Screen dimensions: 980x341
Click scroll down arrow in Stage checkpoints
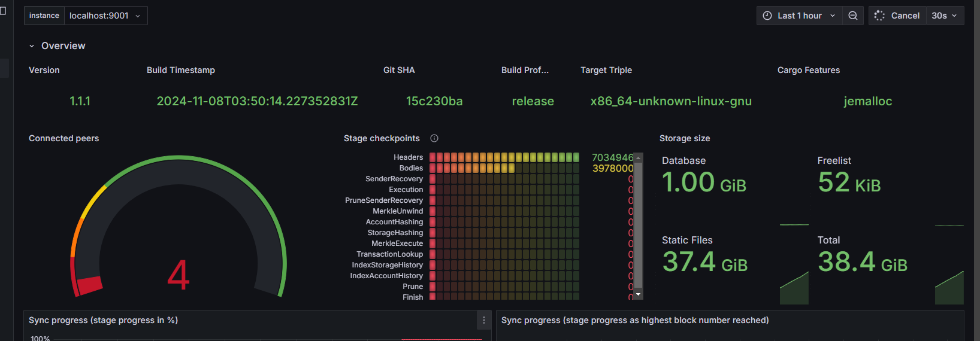pos(638,294)
